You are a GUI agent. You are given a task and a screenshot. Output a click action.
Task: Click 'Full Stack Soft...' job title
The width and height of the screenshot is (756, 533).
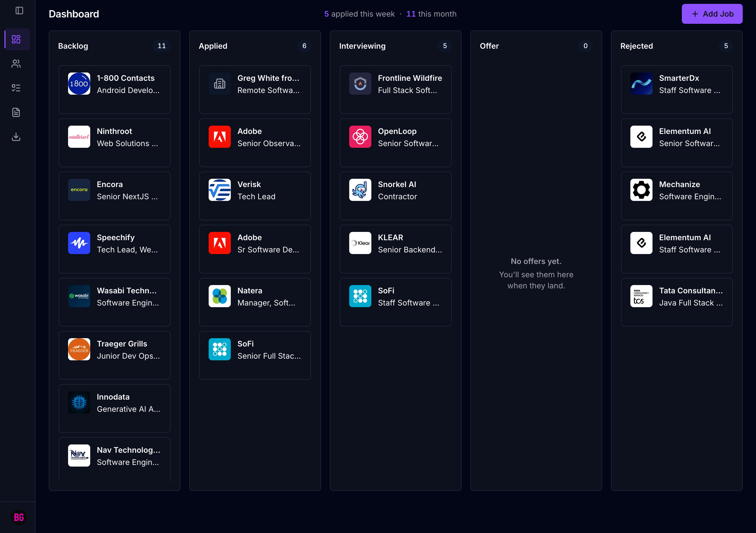tap(408, 90)
